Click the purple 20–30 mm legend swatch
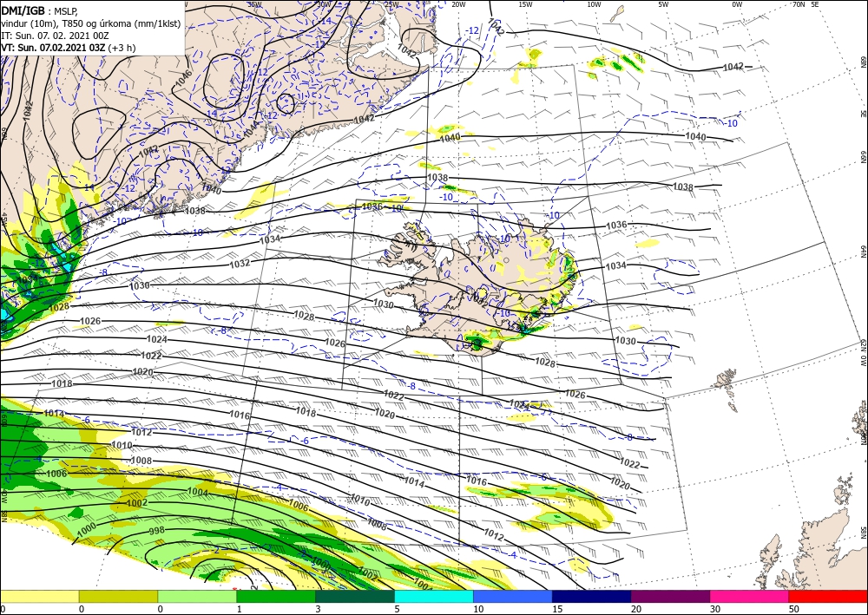Image resolution: width=868 pixels, height=615 pixels. 670,596
